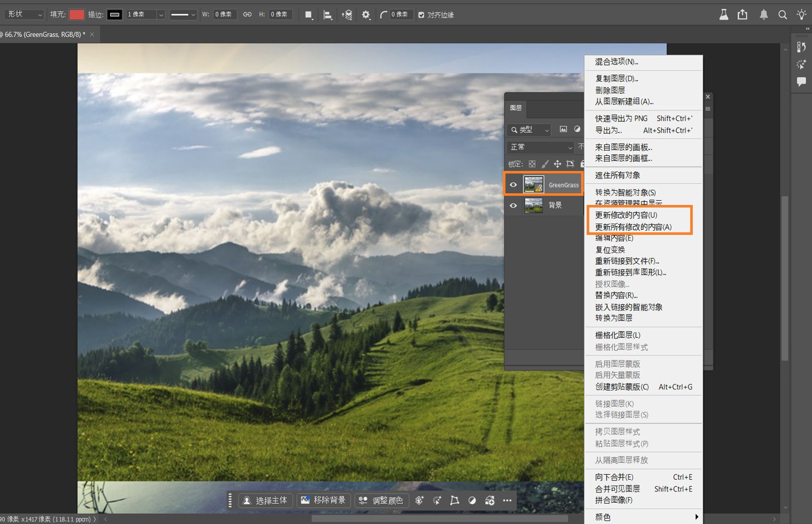Click the magic wand sparkle icon in contextual bar
The height and width of the screenshot is (524, 812).
coord(437,501)
